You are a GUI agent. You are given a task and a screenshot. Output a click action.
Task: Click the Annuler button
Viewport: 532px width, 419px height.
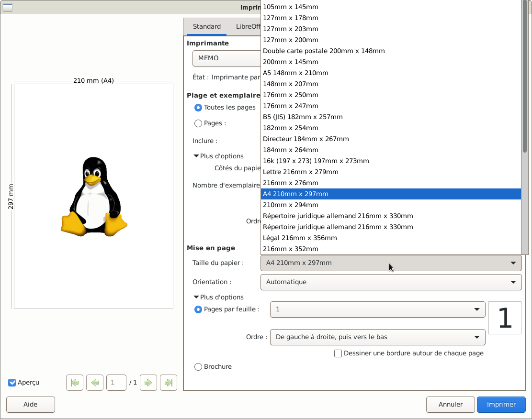point(450,405)
